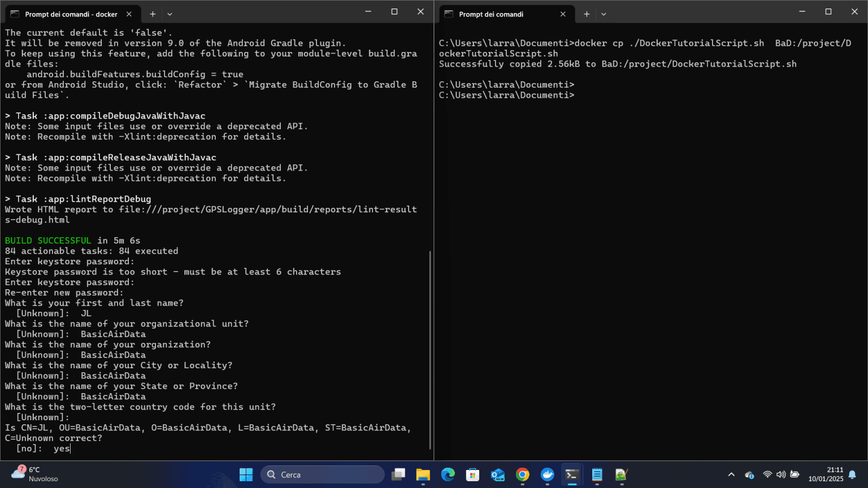Launch Google Chrome from the taskbar
The height and width of the screenshot is (488, 868).
click(522, 474)
